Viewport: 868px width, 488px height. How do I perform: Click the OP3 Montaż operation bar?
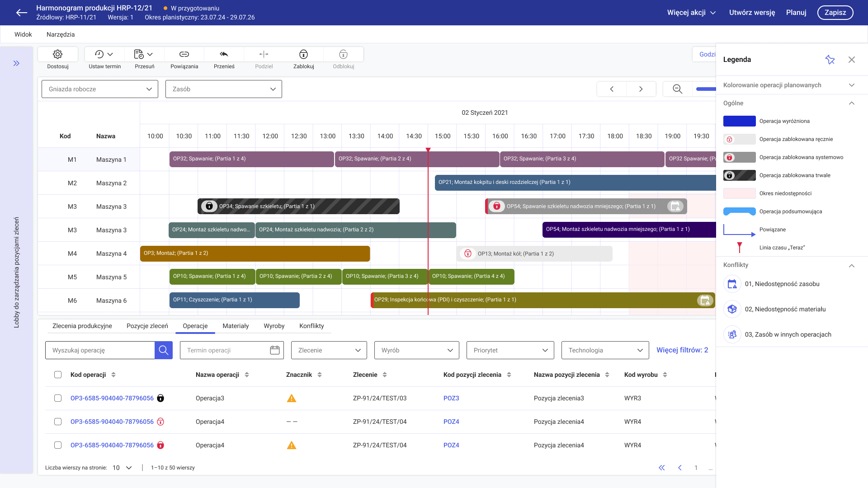click(x=255, y=253)
